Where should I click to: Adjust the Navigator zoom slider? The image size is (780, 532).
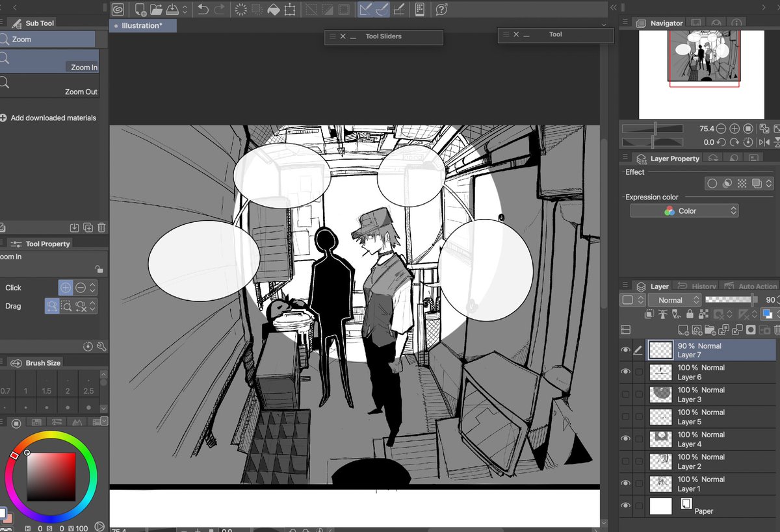tap(653, 129)
